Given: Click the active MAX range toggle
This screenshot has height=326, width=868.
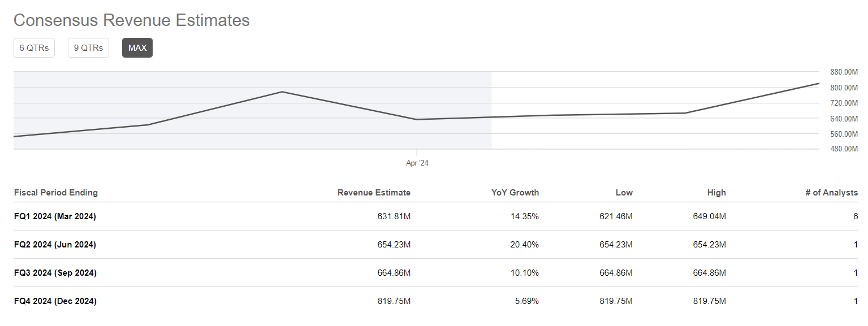Looking at the screenshot, I should pos(137,47).
